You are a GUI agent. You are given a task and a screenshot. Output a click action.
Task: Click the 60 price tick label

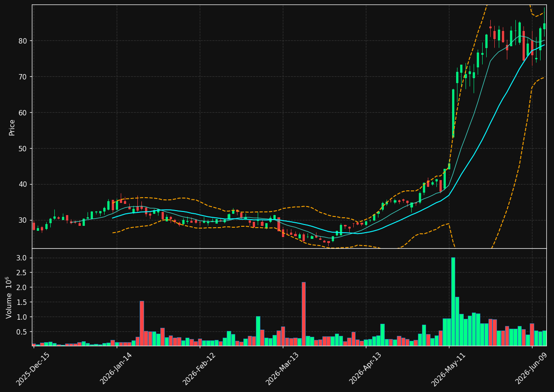tap(23, 113)
